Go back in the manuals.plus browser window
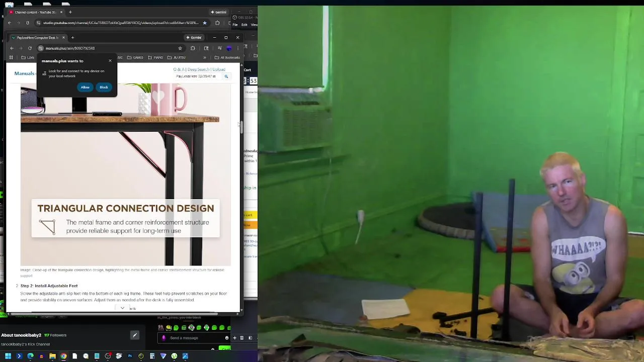The width and height of the screenshot is (644, 362). [12, 48]
